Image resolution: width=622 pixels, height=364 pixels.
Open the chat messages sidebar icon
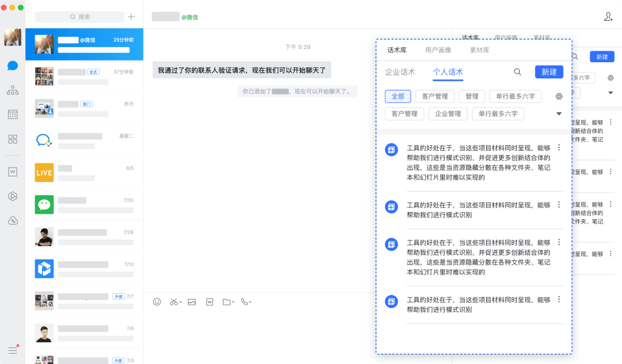[13, 66]
